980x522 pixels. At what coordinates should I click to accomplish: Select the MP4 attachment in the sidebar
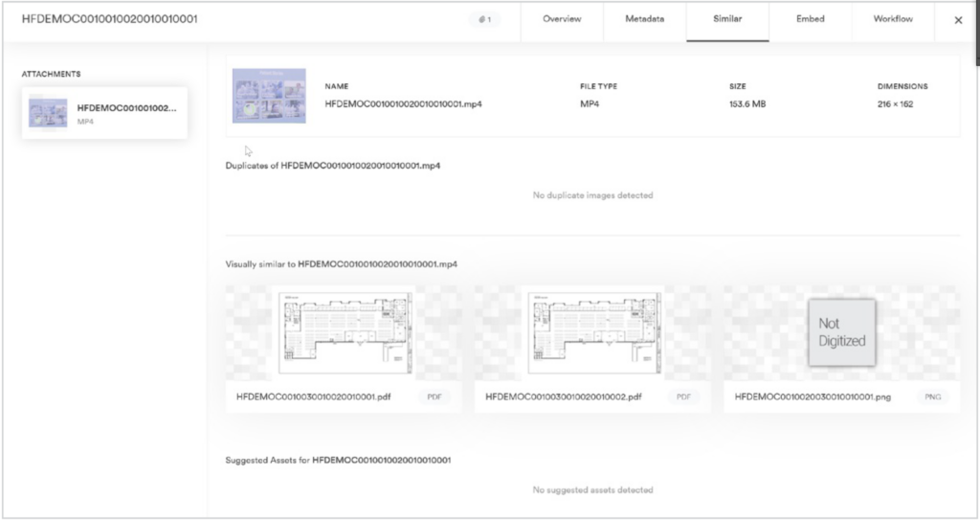pos(104,113)
